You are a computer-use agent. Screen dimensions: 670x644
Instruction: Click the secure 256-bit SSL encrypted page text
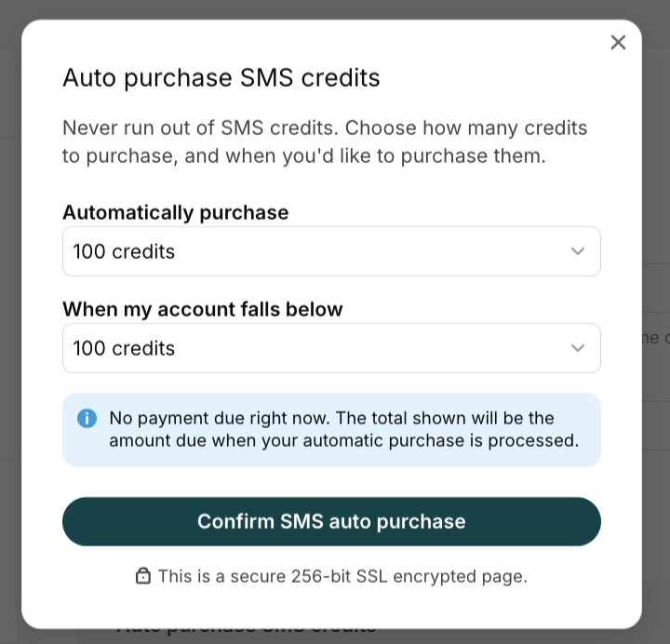342,576
